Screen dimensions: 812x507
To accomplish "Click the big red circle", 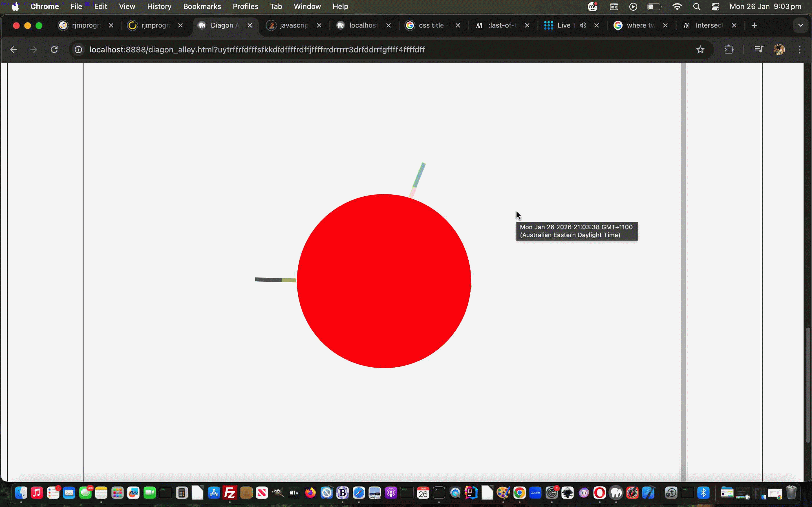I will pos(384,281).
